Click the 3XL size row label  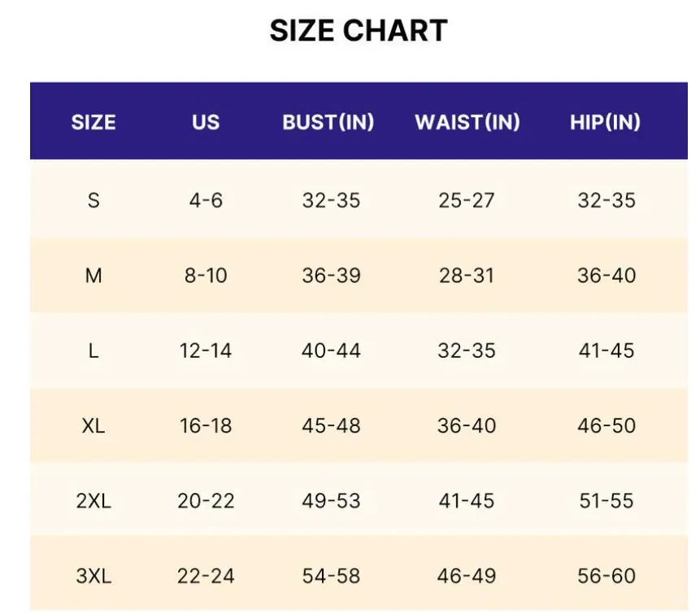93,576
